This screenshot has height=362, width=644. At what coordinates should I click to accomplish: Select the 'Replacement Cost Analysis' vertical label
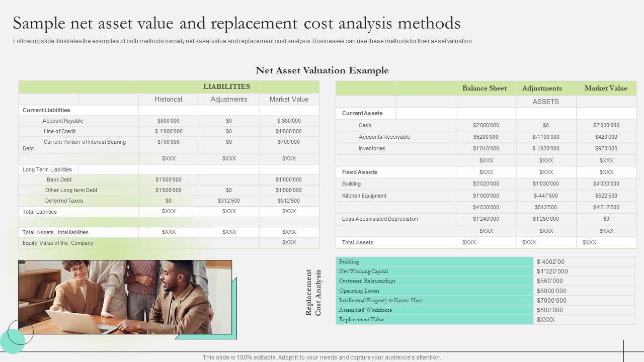(313, 293)
